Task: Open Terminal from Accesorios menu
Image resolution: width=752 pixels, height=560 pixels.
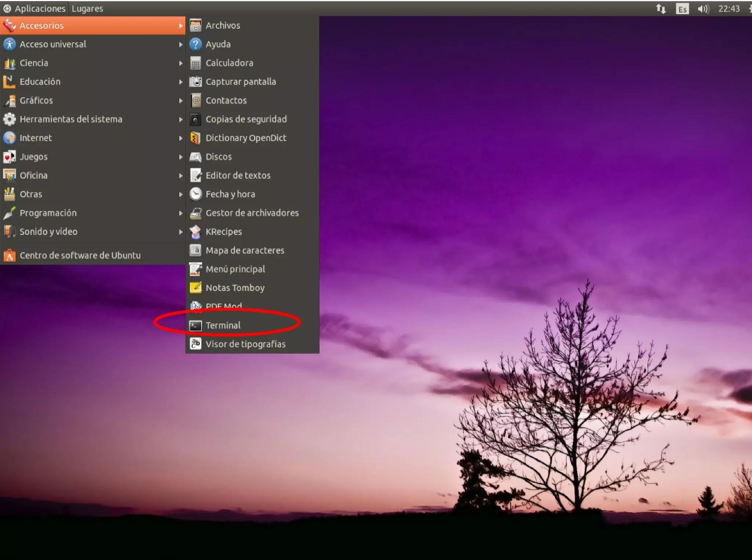Action: [x=223, y=325]
